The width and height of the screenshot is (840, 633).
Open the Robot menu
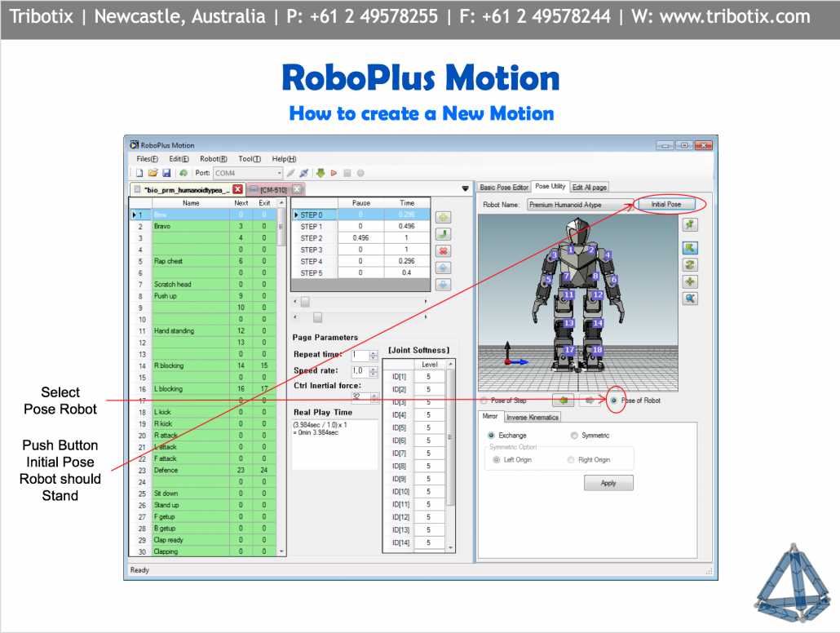215,158
